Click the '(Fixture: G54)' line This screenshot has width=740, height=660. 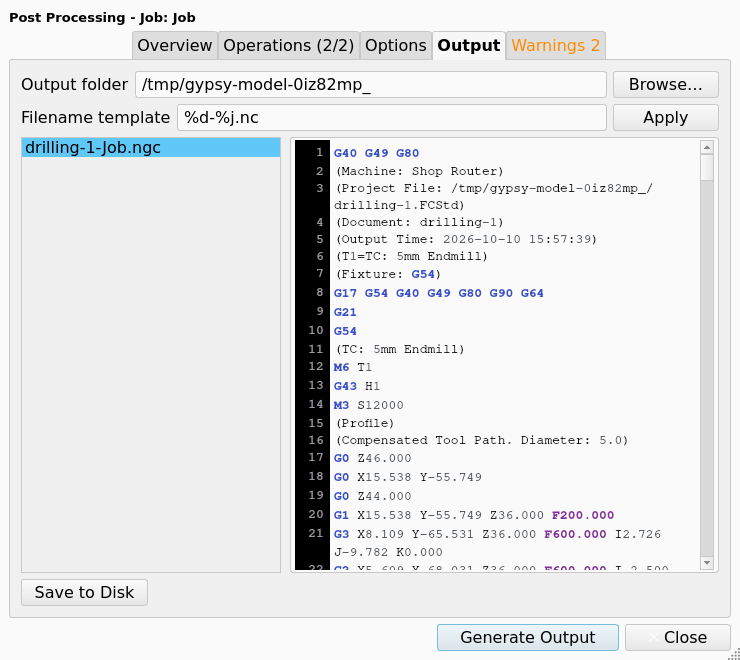[x=387, y=274]
